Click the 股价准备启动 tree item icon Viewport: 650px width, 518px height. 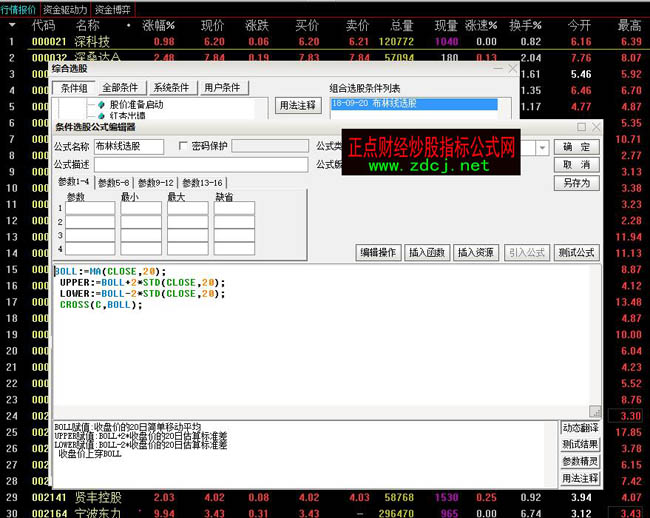click(x=101, y=104)
